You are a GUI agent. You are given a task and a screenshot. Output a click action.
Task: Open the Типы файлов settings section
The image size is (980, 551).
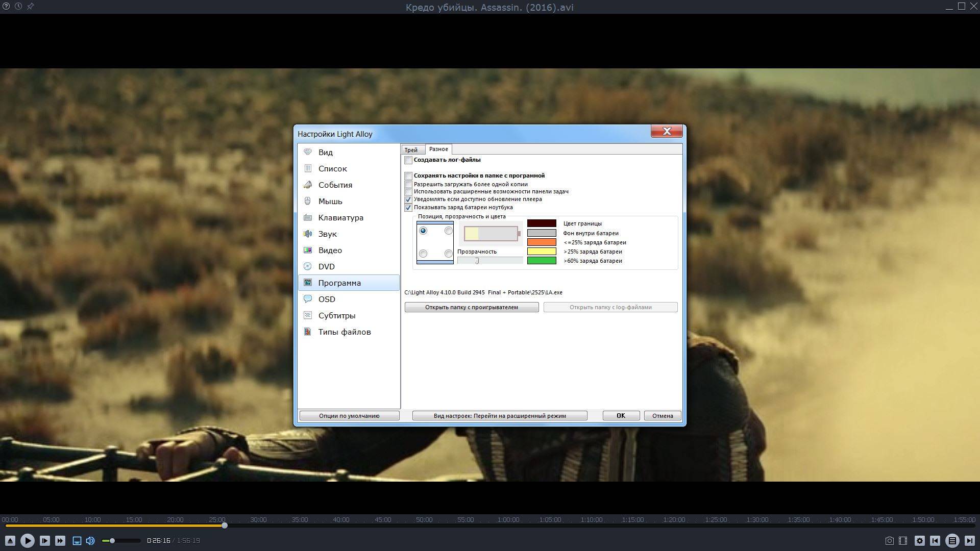349,332
